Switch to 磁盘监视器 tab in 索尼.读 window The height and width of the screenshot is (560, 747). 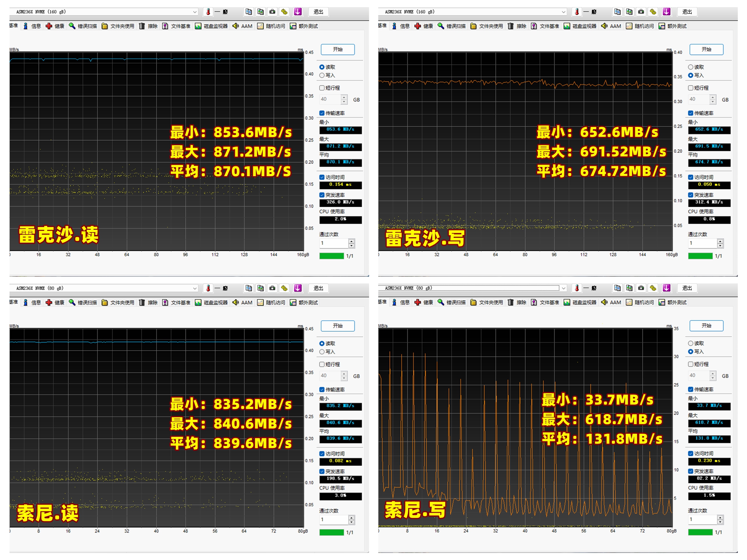211,302
